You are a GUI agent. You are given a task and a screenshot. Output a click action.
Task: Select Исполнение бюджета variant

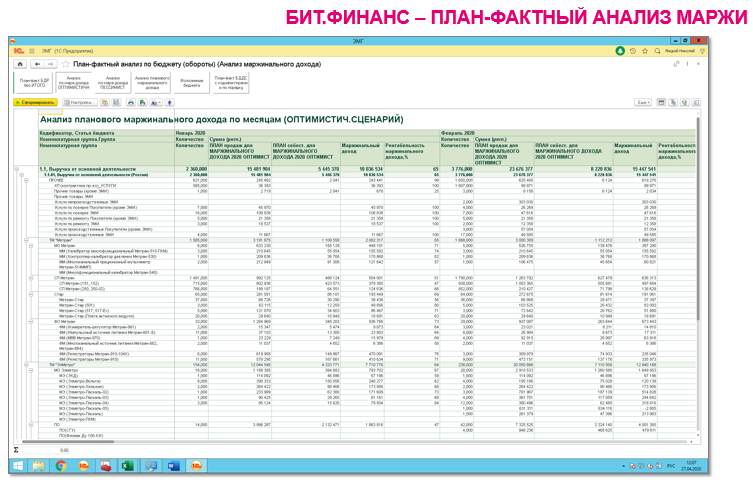191,83
